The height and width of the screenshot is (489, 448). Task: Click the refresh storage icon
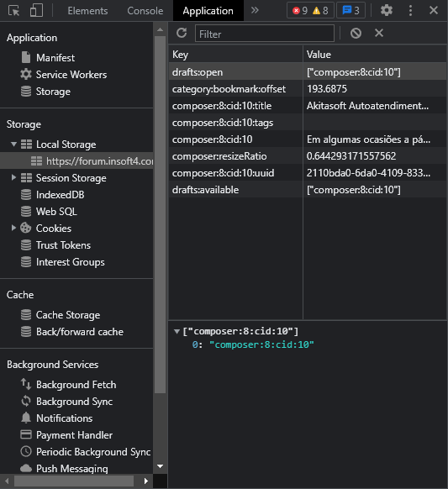(x=182, y=33)
